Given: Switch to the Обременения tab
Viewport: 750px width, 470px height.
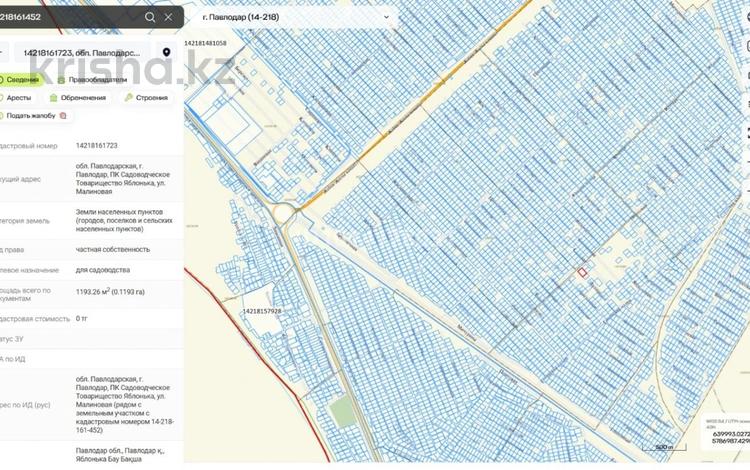Looking at the screenshot, I should [x=78, y=98].
